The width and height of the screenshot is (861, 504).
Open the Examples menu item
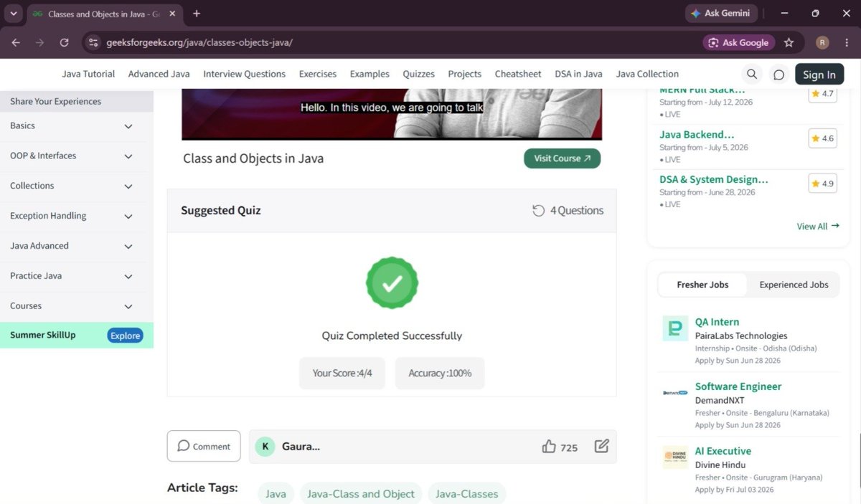click(x=370, y=74)
